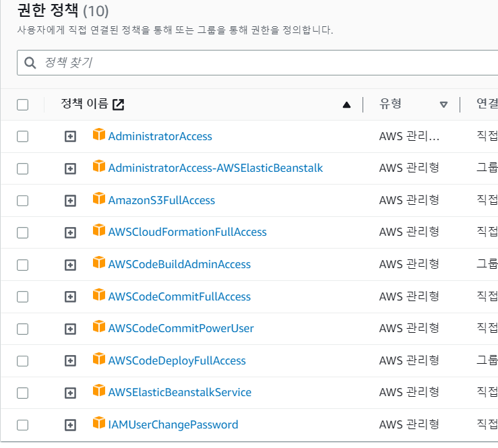Check the AWSCloudFormationFullAccess row

tap(22, 232)
